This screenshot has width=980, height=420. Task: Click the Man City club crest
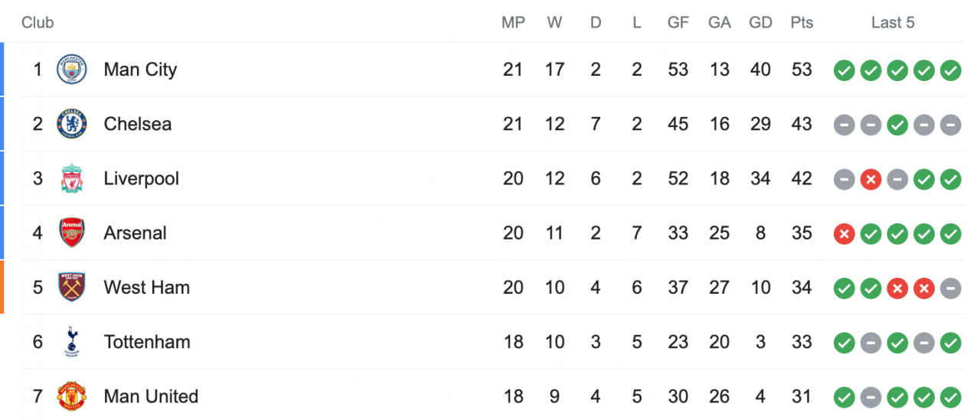click(72, 70)
